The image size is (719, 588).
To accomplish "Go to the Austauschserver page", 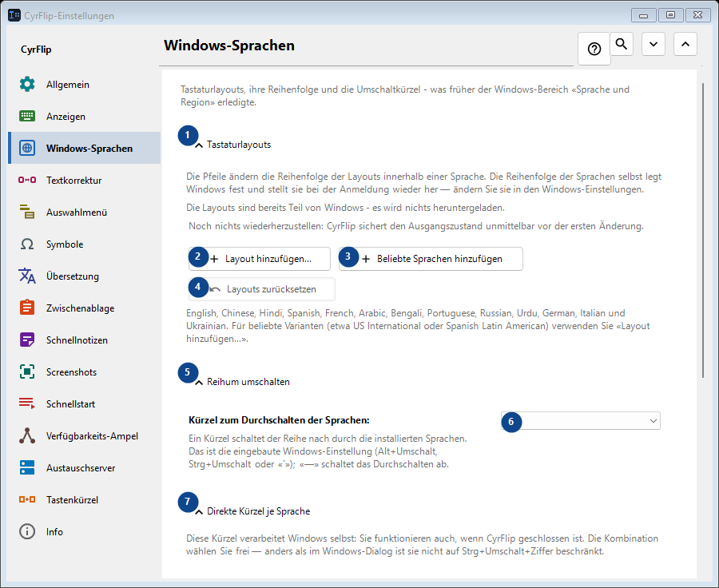I will point(85,468).
